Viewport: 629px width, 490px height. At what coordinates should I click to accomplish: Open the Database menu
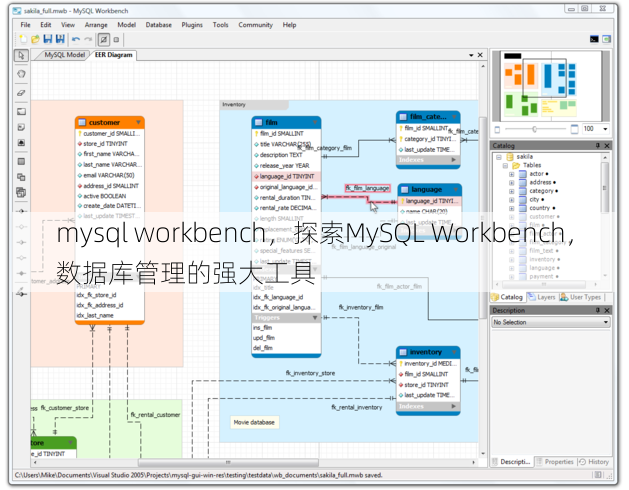pos(158,25)
